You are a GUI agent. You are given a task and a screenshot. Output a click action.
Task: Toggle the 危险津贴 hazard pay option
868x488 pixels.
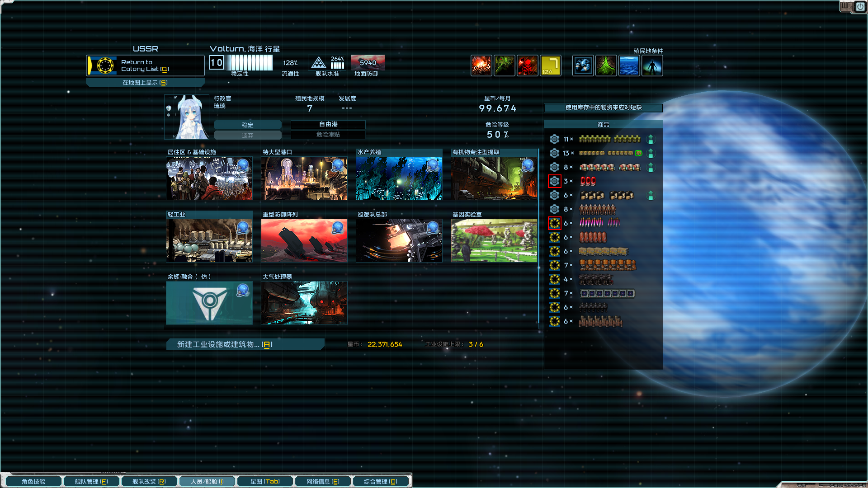point(328,135)
